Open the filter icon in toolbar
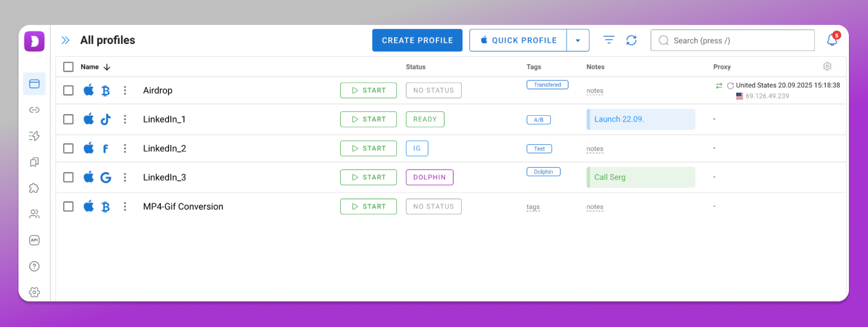Image resolution: width=868 pixels, height=327 pixels. [x=609, y=40]
